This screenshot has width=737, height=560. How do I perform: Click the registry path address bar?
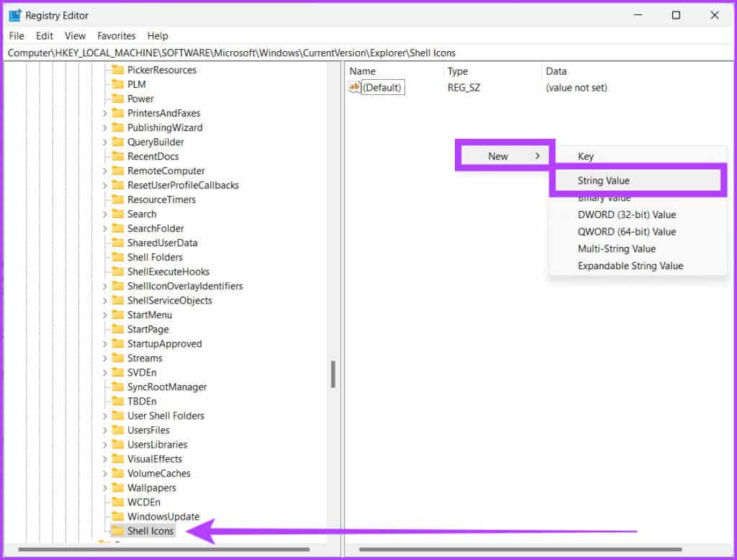(x=368, y=53)
